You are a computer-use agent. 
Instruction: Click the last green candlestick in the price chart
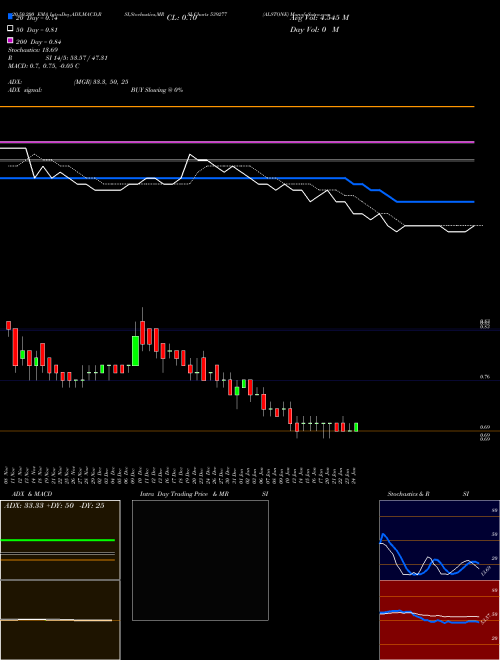356,427
